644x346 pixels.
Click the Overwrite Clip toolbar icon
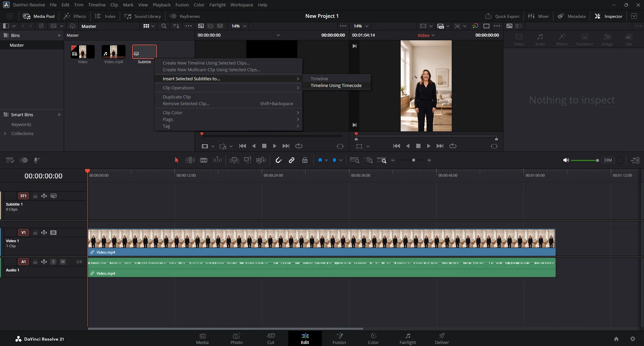248,160
